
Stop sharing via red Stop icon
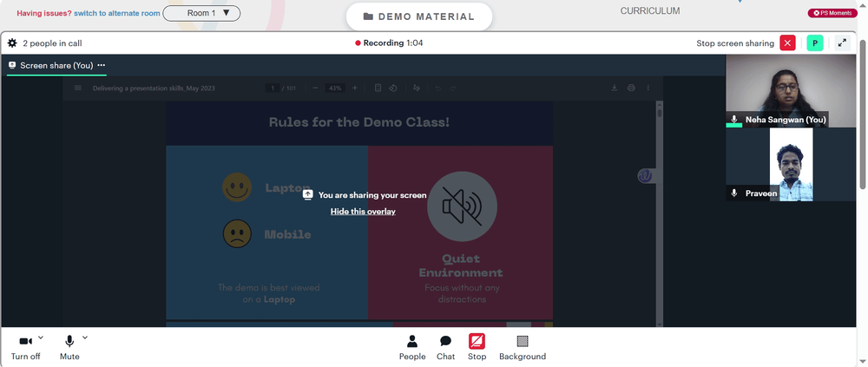(x=477, y=348)
